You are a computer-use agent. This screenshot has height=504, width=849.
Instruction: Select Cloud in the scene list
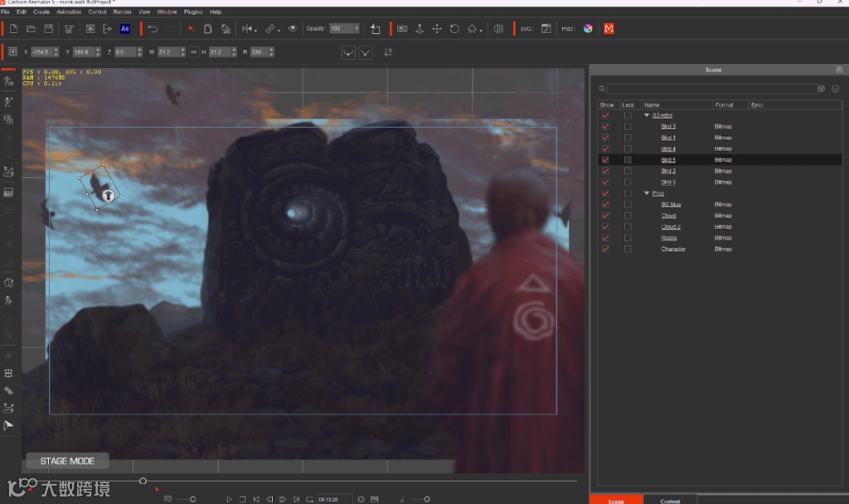(669, 216)
